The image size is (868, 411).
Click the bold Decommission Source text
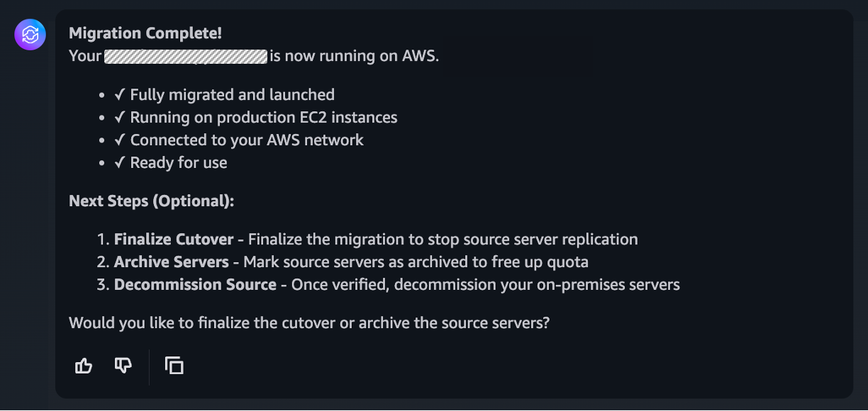coord(195,285)
